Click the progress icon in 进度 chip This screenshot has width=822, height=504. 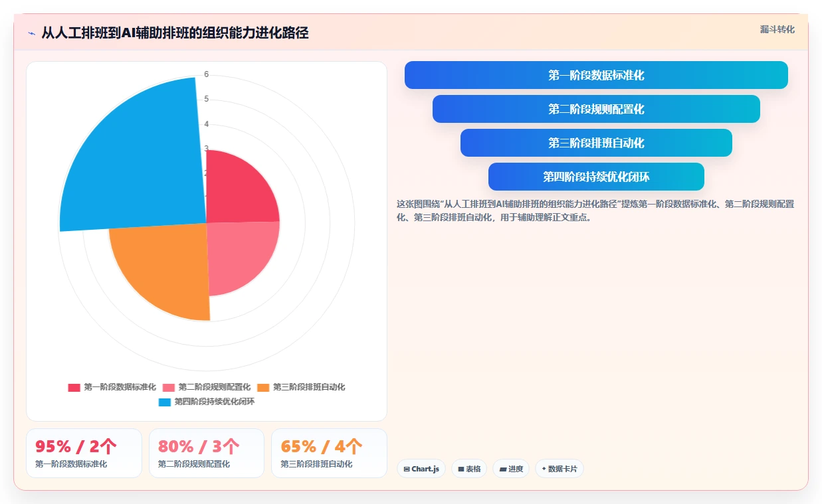[x=503, y=469]
